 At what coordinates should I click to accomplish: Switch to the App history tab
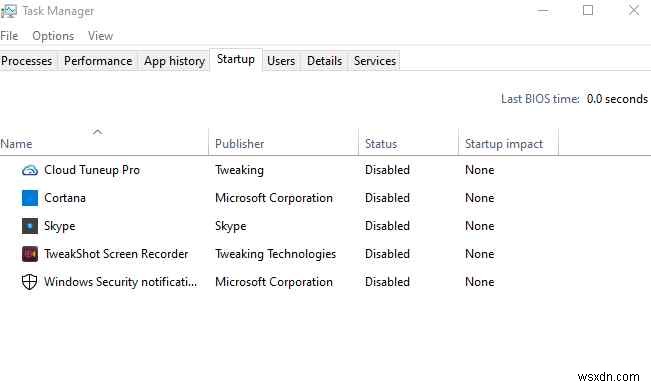(x=174, y=61)
